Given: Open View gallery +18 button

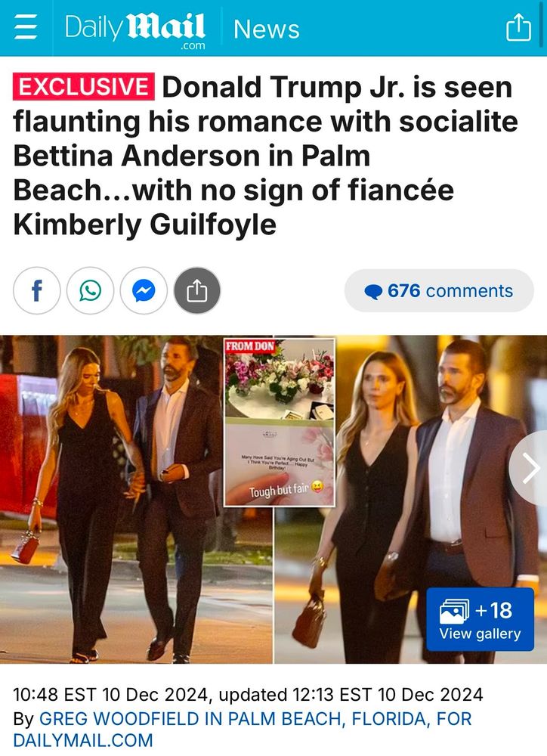Looking at the screenshot, I should point(480,620).
